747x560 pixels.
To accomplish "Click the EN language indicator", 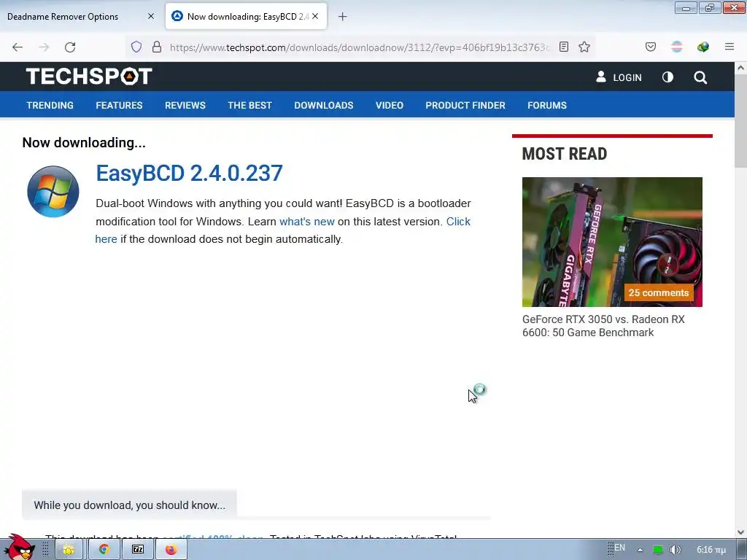I will coord(619,548).
